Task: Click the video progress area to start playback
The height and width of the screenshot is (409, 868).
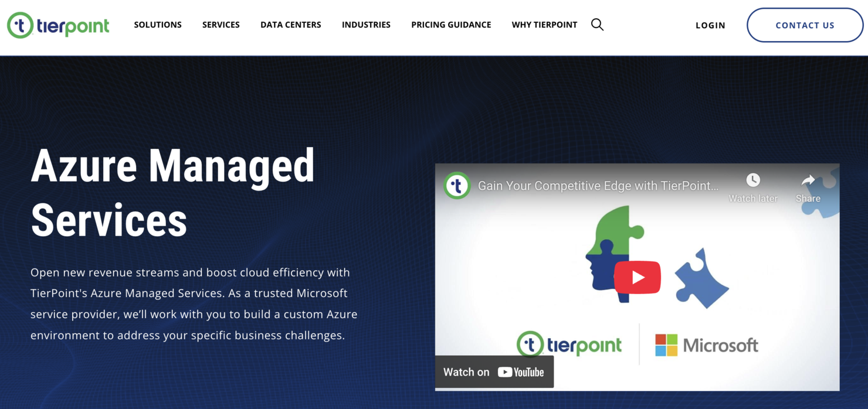Action: click(637, 277)
